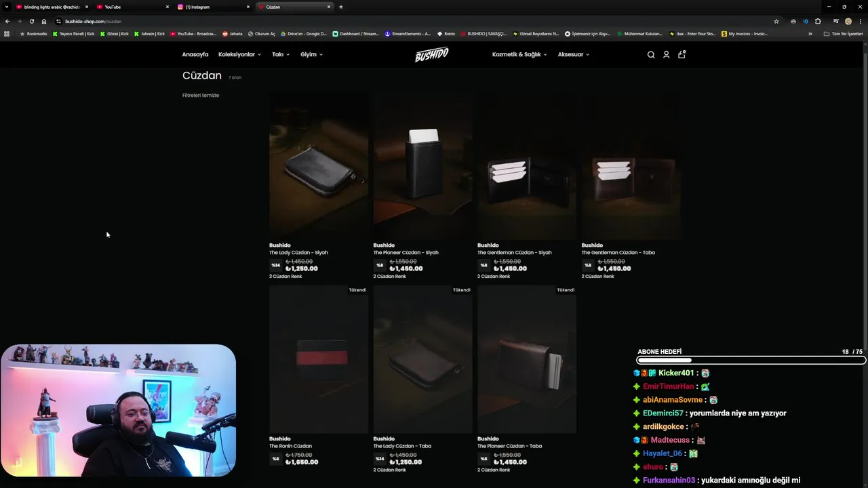
Task: Expand the Aksesuar dropdown menu
Action: click(x=574, y=55)
